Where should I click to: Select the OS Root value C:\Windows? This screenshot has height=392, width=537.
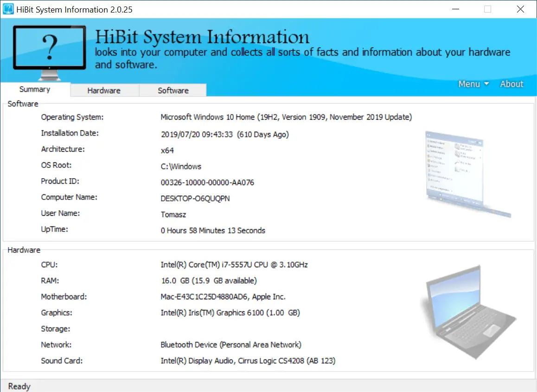[x=181, y=167]
